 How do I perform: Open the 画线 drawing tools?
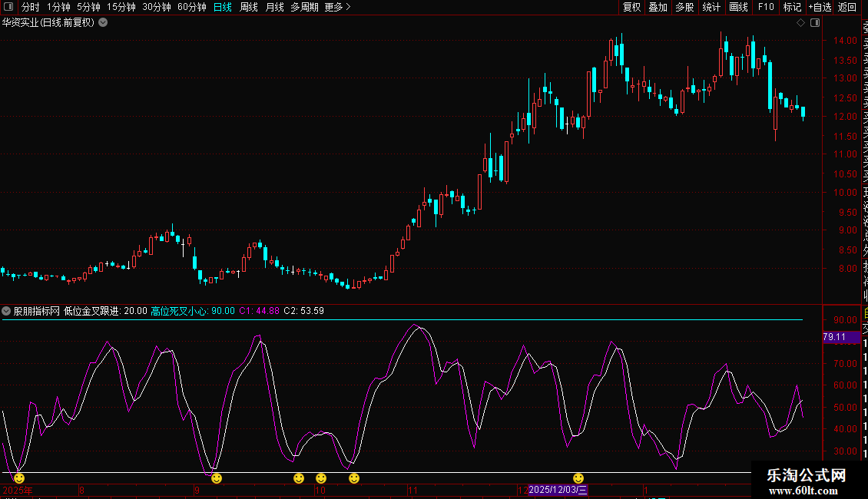738,8
